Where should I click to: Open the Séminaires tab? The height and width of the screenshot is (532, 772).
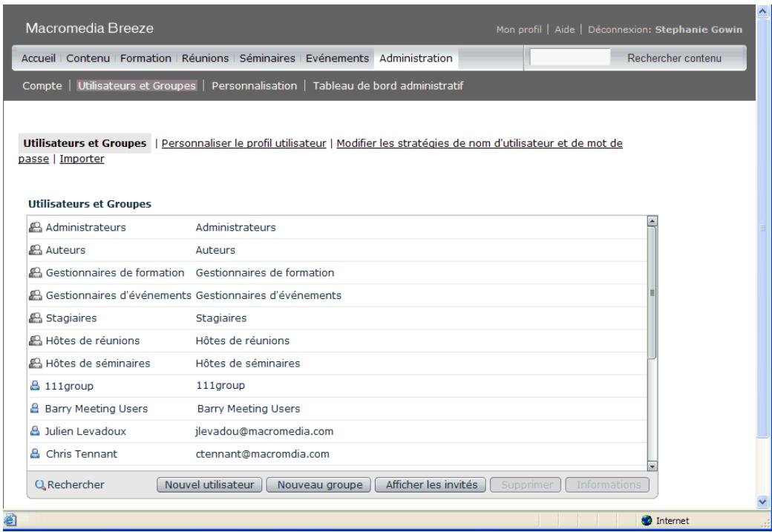(x=267, y=58)
